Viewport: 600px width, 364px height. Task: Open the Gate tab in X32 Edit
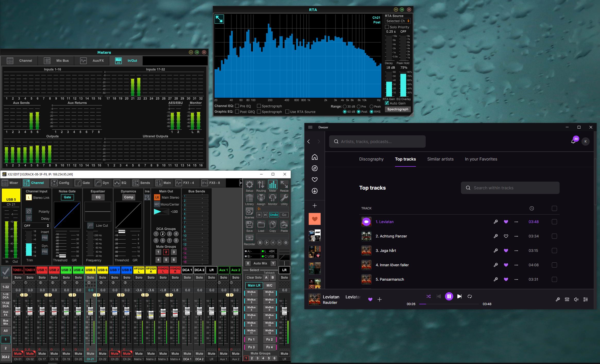83,183
